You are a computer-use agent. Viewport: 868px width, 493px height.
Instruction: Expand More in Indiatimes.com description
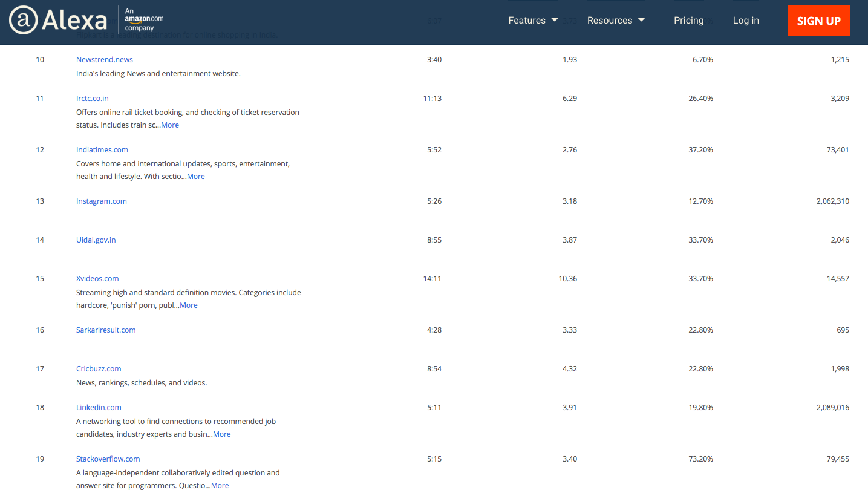click(196, 177)
